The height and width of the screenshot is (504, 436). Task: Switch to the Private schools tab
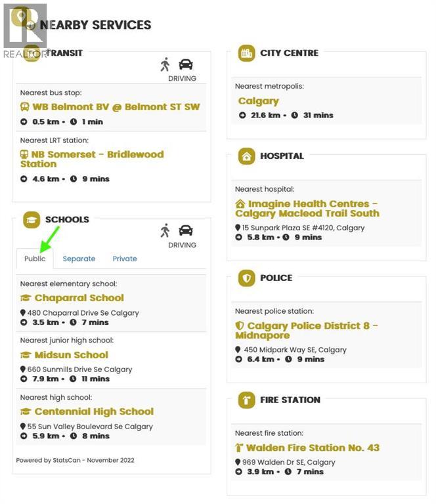click(x=125, y=259)
